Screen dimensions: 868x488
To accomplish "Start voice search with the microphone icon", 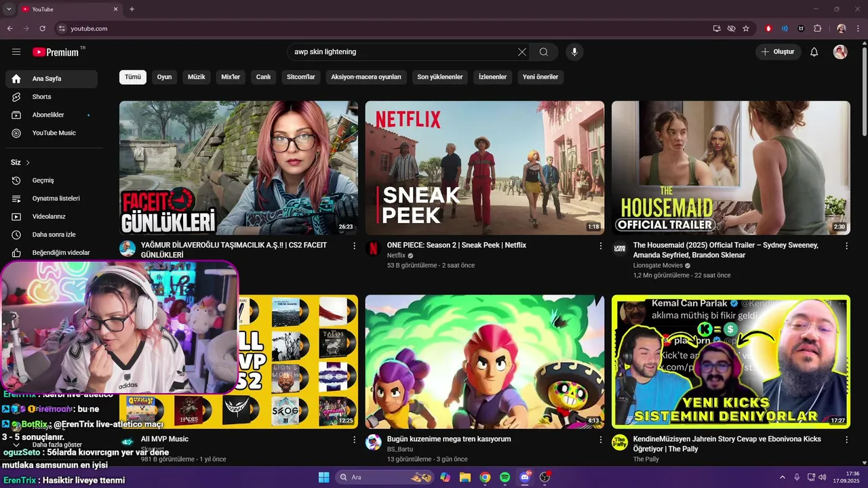I will pos(574,52).
